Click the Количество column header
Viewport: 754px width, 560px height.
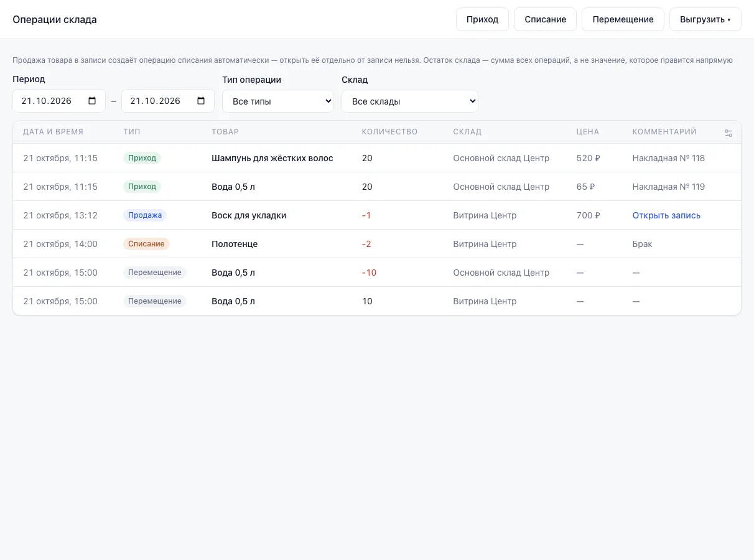pos(390,132)
